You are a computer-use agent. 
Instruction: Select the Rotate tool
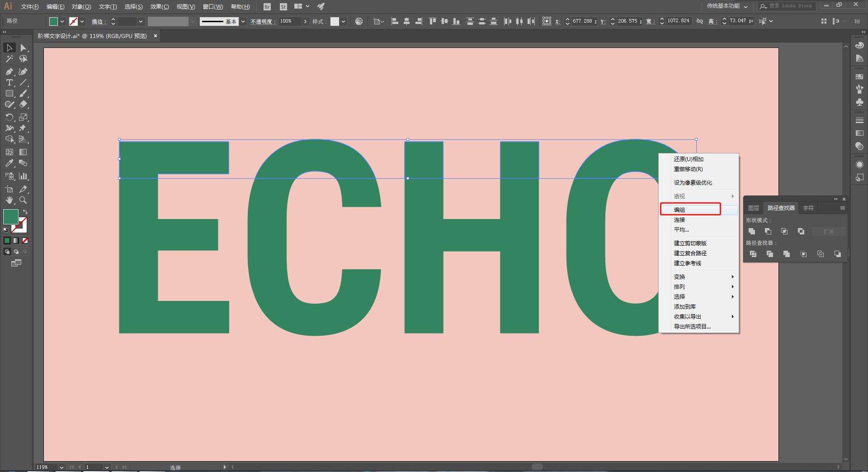pyautogui.click(x=9, y=117)
